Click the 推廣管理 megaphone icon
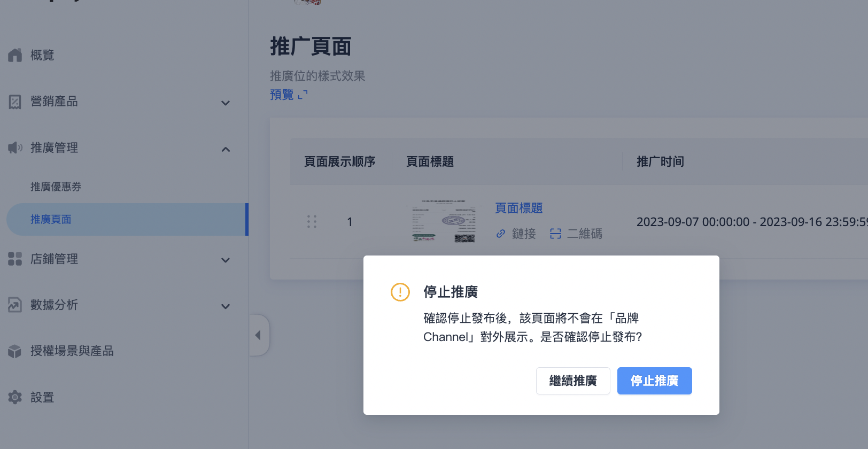Screen dimensions: 868x449 pos(15,148)
